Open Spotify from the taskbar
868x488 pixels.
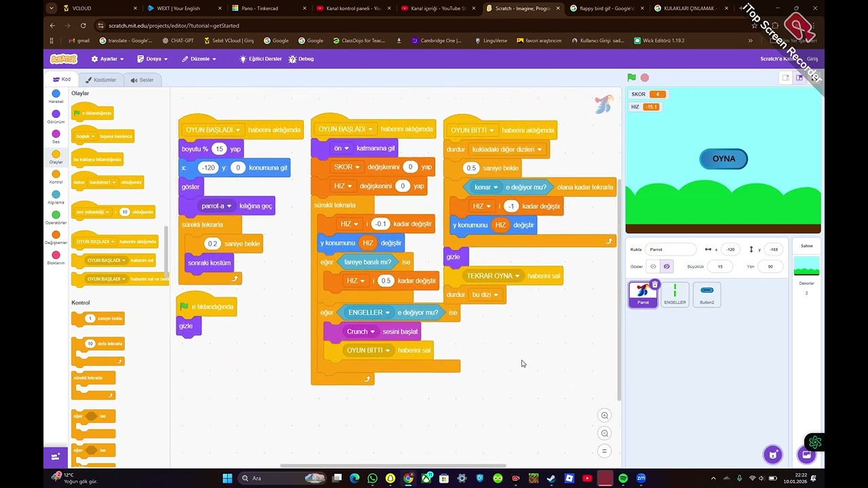623,479
